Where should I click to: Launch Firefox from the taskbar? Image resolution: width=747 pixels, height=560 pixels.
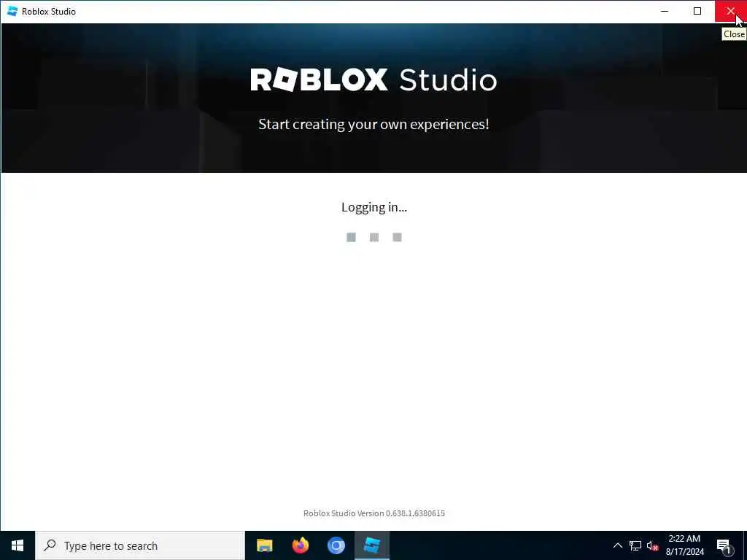tap(300, 545)
